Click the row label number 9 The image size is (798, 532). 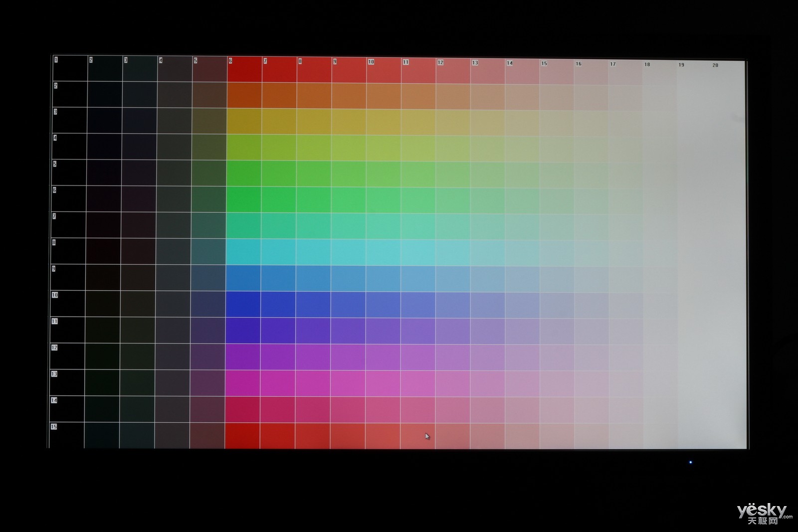click(54, 269)
